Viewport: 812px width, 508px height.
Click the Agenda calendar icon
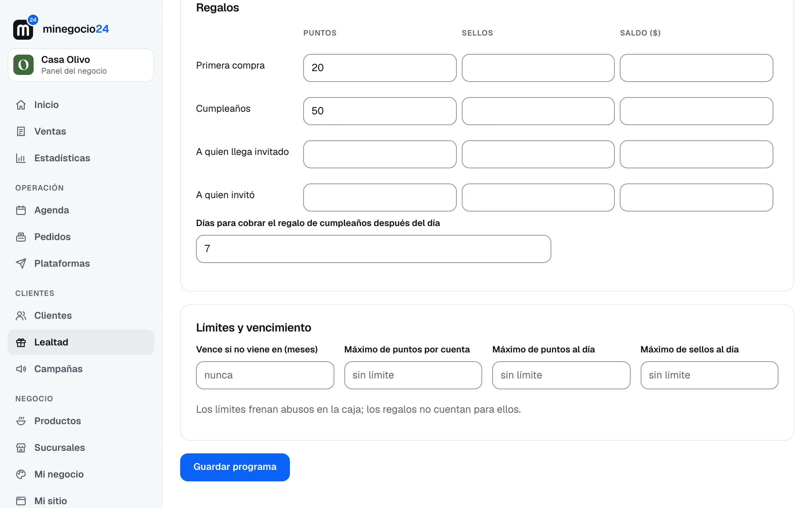point(21,210)
